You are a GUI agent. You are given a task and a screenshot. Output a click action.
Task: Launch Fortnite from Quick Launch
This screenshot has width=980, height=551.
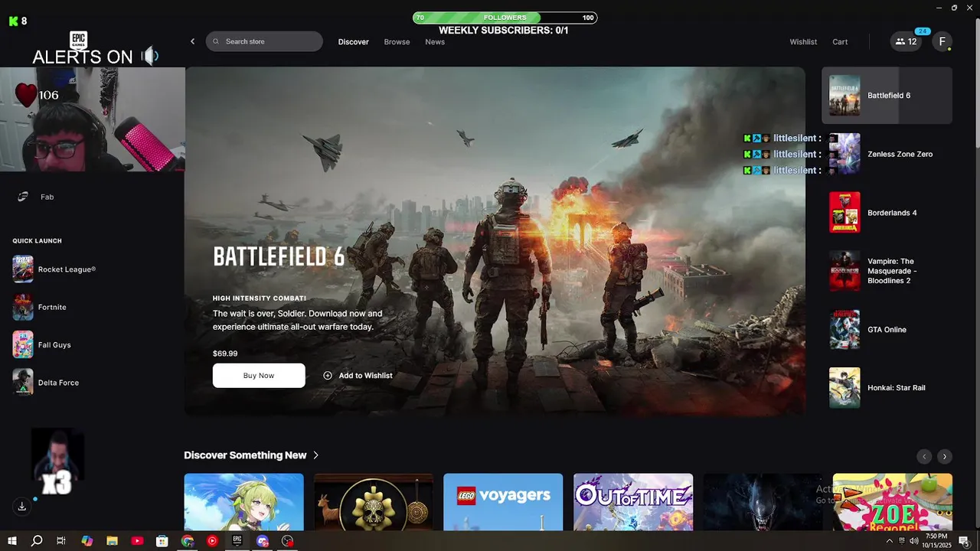pos(41,307)
